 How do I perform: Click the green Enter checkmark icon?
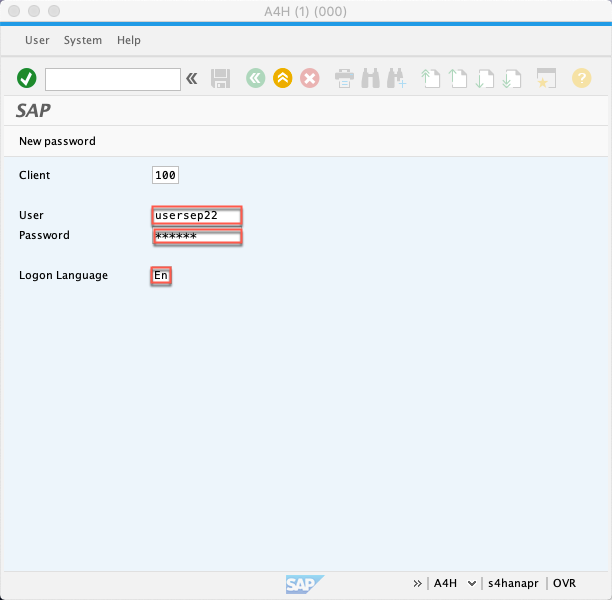[27, 78]
